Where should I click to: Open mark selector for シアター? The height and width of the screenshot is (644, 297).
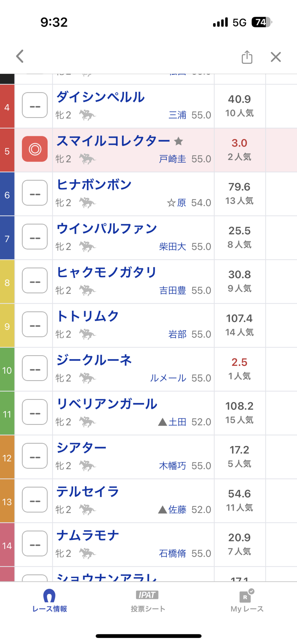(x=35, y=456)
